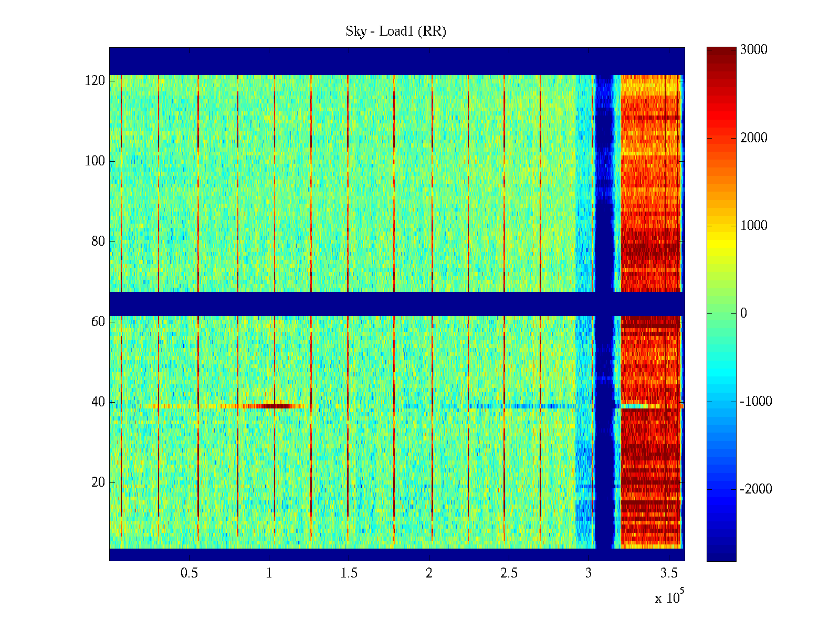Click the 2000 label on the colorbar
The height and width of the screenshot is (630, 840).
click(x=753, y=138)
